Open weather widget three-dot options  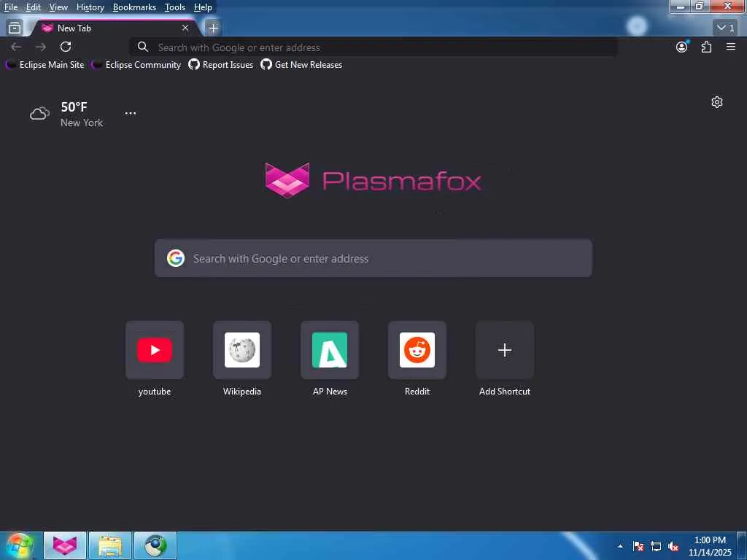click(x=130, y=113)
